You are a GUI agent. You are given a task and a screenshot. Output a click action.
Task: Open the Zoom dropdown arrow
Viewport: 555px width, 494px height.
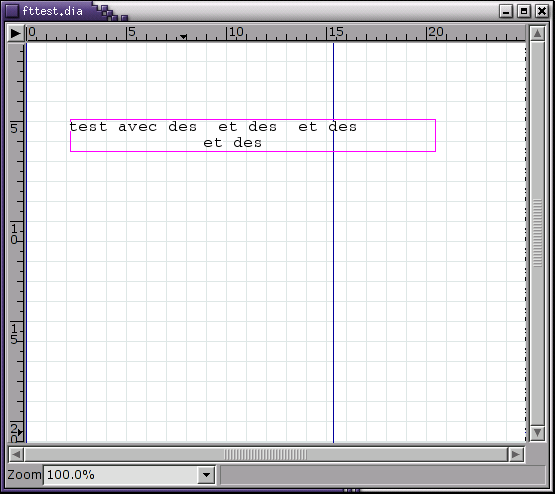(207, 475)
